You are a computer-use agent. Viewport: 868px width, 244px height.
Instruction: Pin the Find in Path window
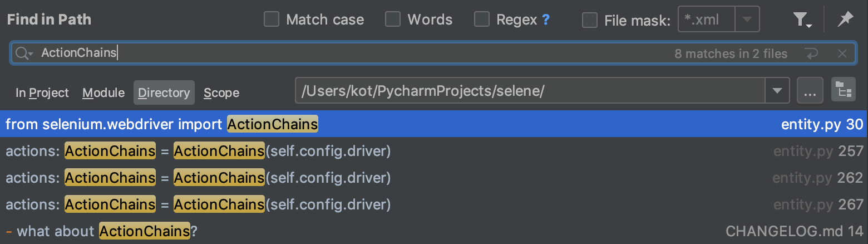pyautogui.click(x=845, y=20)
